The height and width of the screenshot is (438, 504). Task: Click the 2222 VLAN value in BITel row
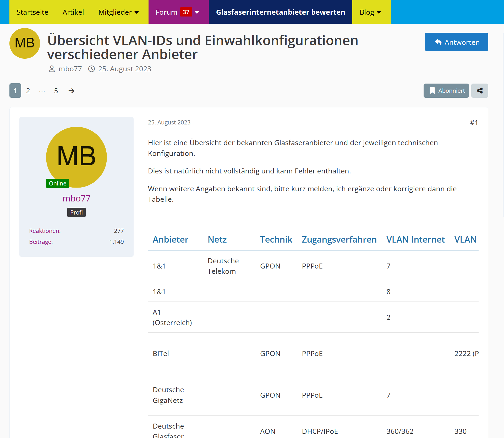467,353
